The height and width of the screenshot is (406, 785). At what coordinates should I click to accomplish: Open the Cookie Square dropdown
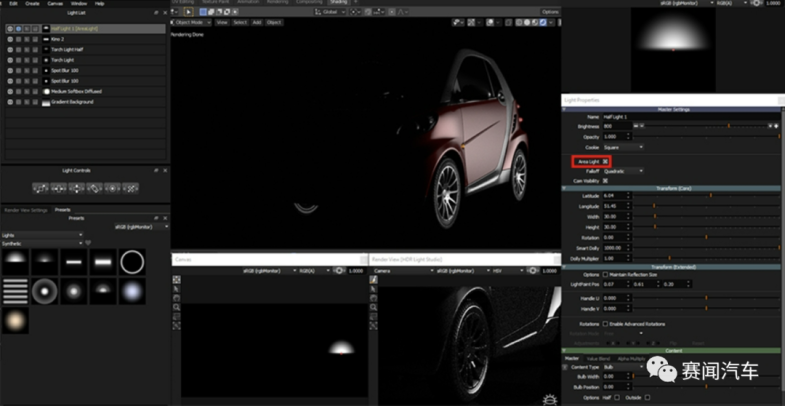point(622,147)
